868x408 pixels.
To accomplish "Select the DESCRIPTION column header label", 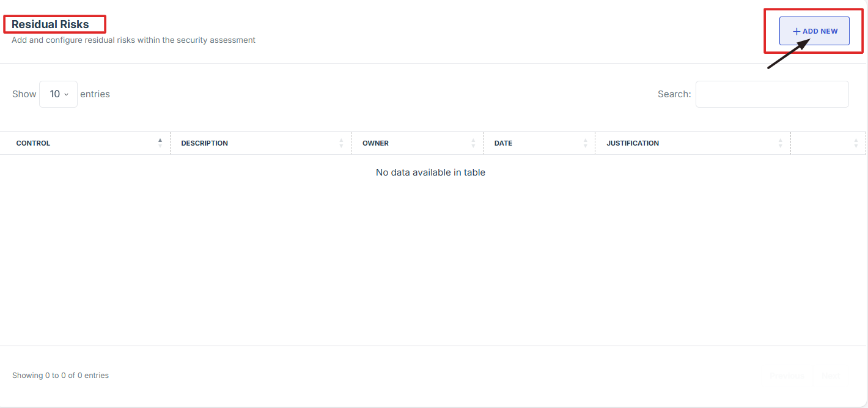I will 204,143.
